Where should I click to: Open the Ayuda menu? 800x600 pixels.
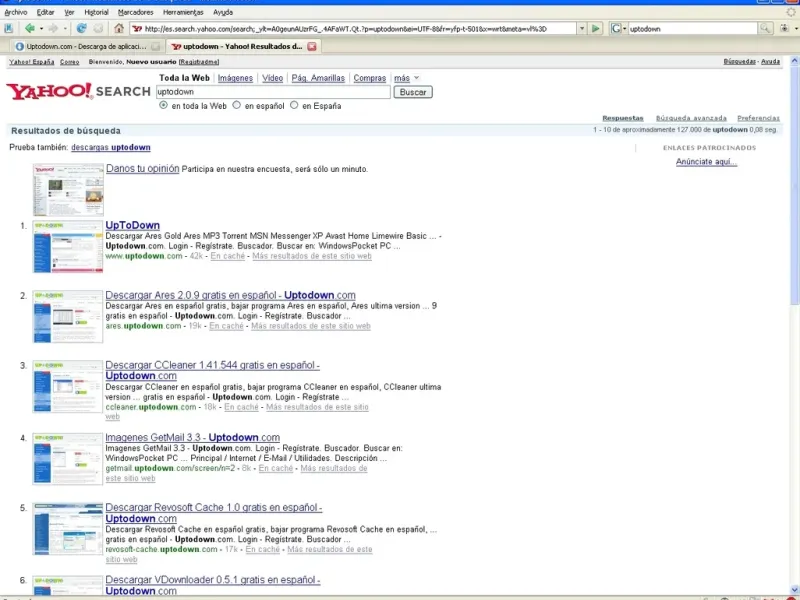point(223,12)
